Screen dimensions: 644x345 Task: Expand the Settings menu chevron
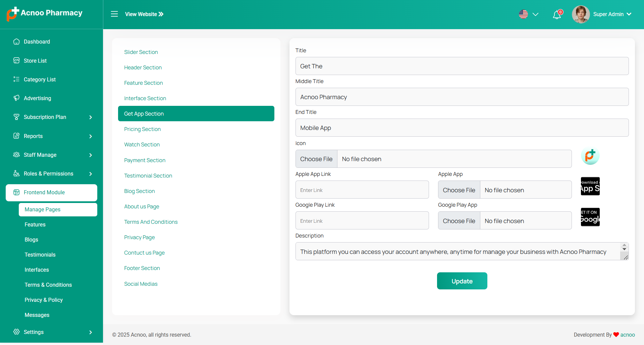91,332
